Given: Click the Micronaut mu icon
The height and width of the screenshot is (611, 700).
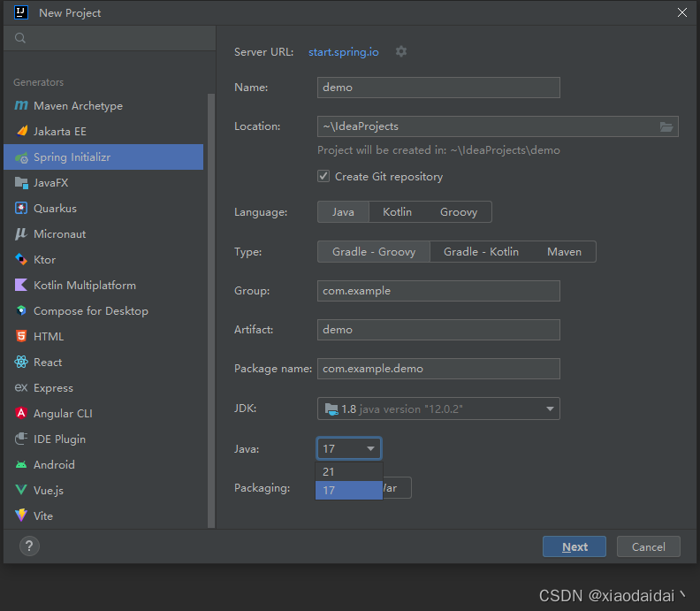Looking at the screenshot, I should (21, 233).
